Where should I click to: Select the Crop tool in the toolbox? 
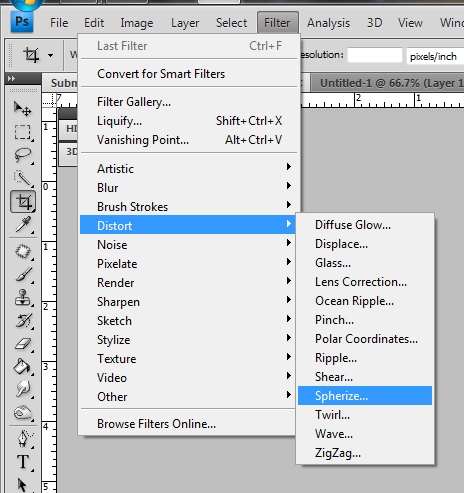coord(23,201)
